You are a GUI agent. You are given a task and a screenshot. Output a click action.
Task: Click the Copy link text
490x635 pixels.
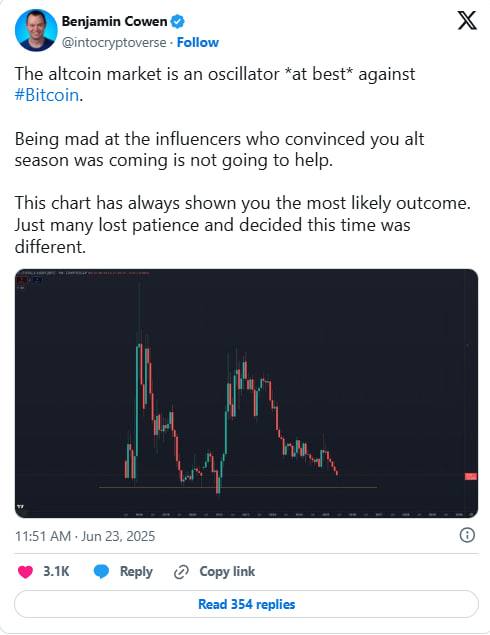click(227, 571)
